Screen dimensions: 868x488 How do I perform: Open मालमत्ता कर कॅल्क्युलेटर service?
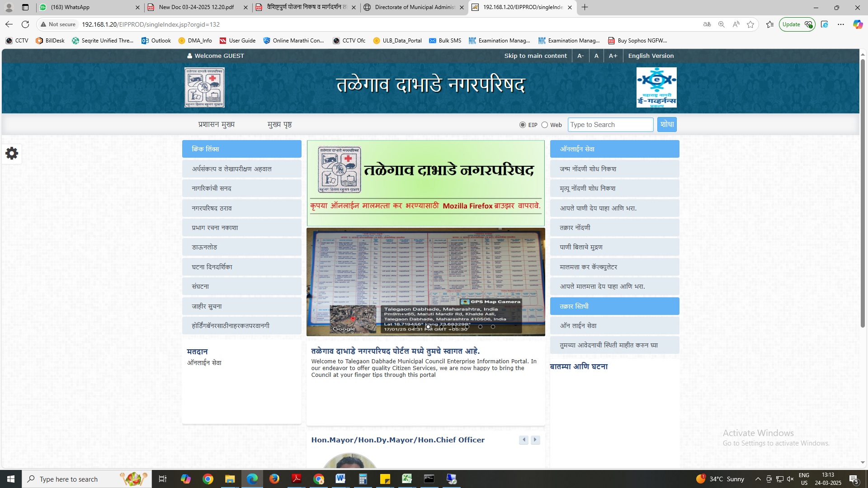614,267
